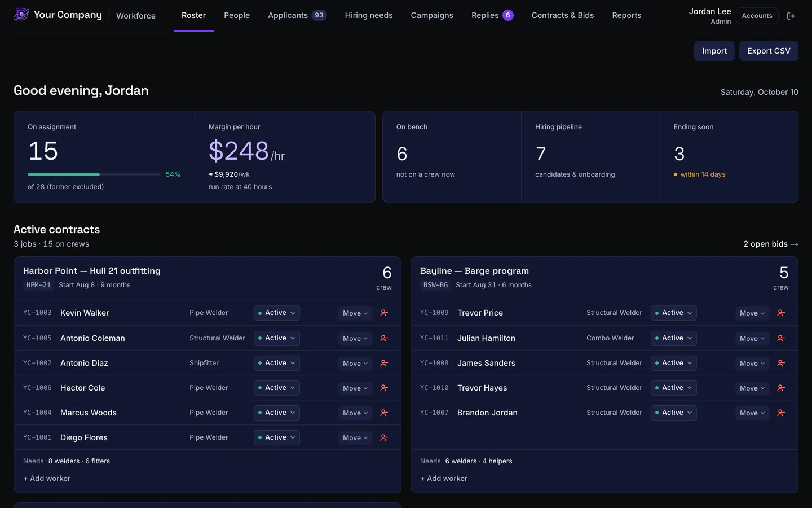
Task: Open the Reports tab
Action: [x=626, y=15]
